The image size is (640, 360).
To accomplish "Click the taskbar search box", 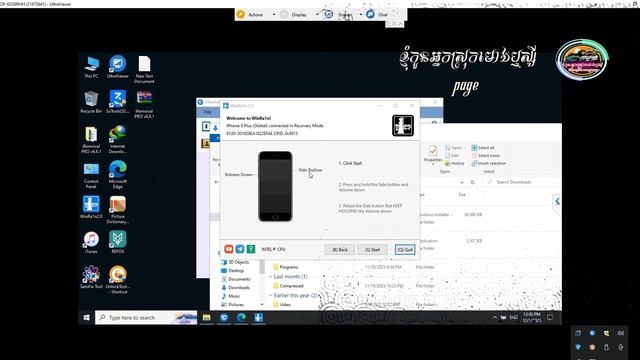I will point(146,318).
